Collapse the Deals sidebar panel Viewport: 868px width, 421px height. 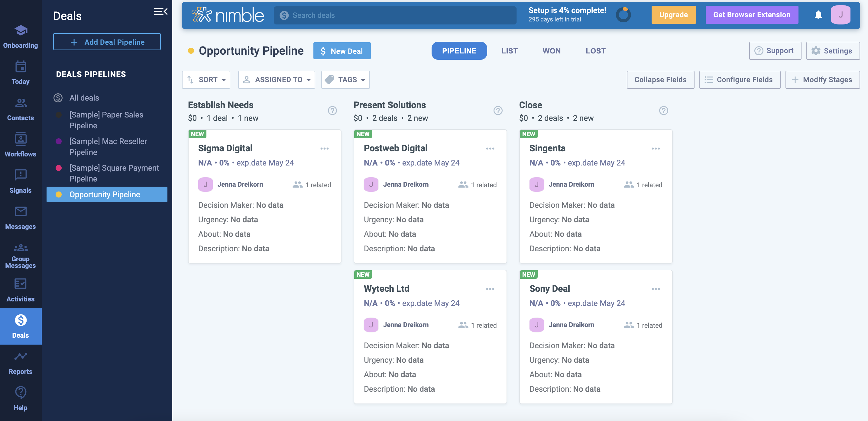(161, 12)
